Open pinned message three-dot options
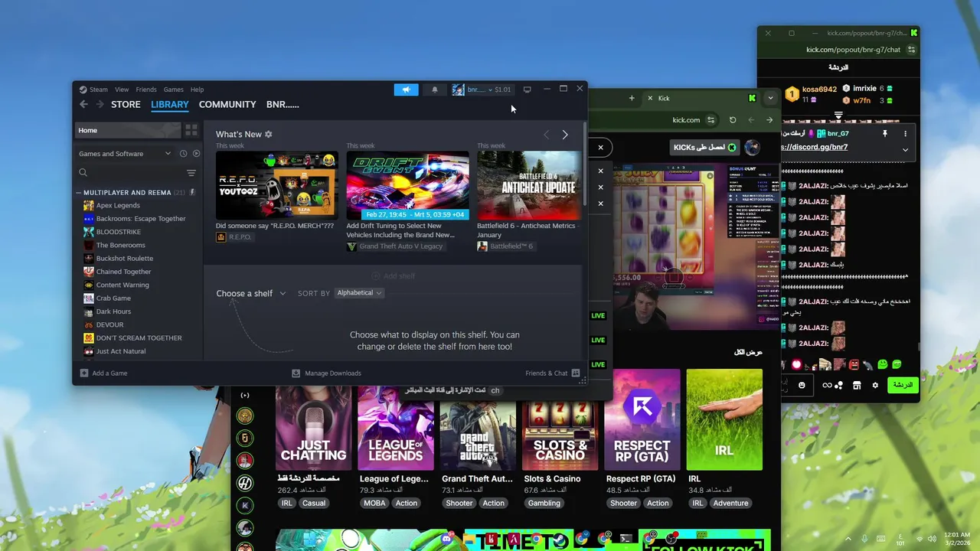The image size is (980, 551). click(905, 133)
